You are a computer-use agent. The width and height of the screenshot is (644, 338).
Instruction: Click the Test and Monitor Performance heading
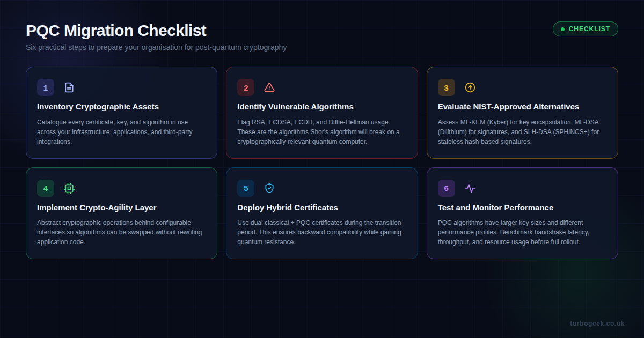pos(495,207)
